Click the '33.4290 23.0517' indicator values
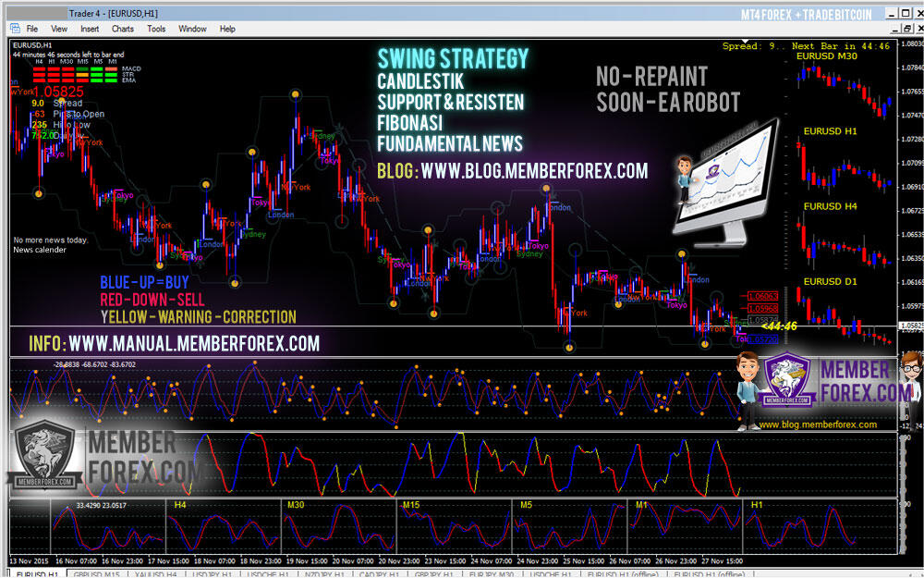Screen dimensions: 924x578 [102, 506]
